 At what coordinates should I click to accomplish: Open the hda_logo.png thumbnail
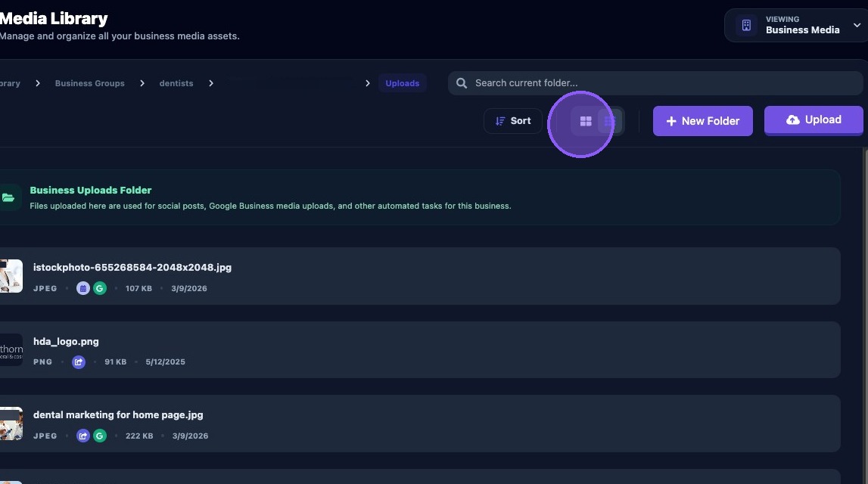click(11, 349)
